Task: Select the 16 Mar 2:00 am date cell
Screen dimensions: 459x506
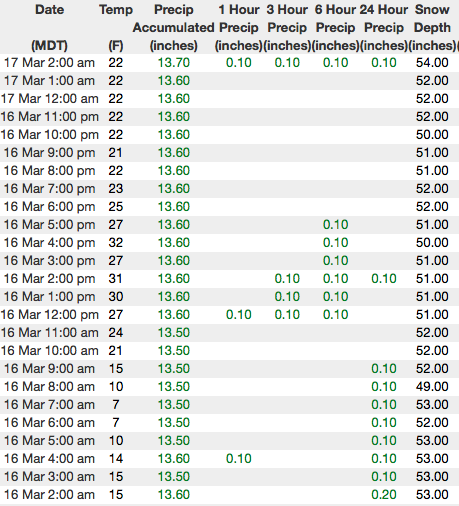Action: point(49,495)
